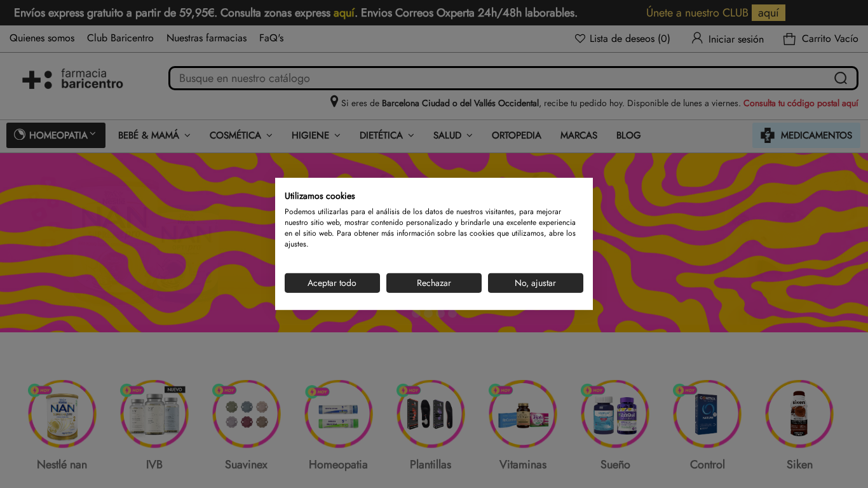Open the Nestlé nan category circle
868x488 pixels.
62,414
